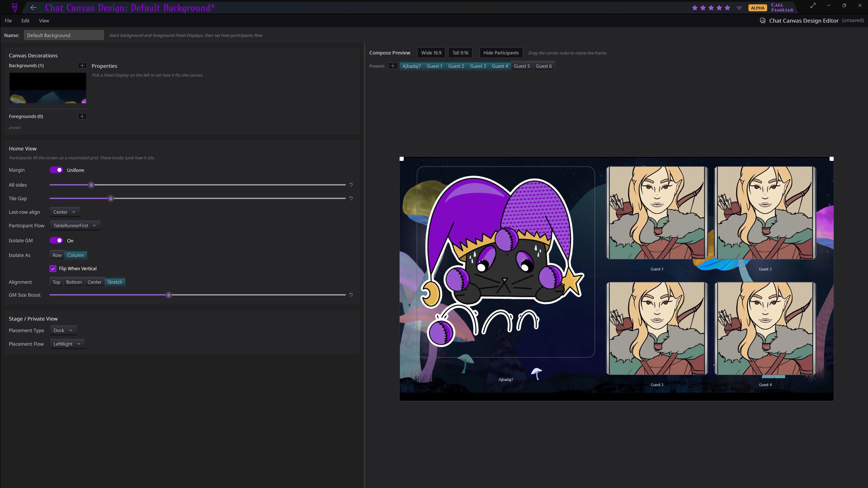Click the GM Size Boost slider handle
Image resolution: width=868 pixels, height=488 pixels.
tap(169, 295)
